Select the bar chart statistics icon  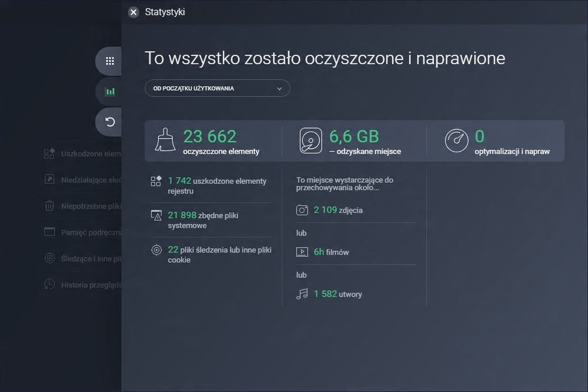tap(109, 92)
